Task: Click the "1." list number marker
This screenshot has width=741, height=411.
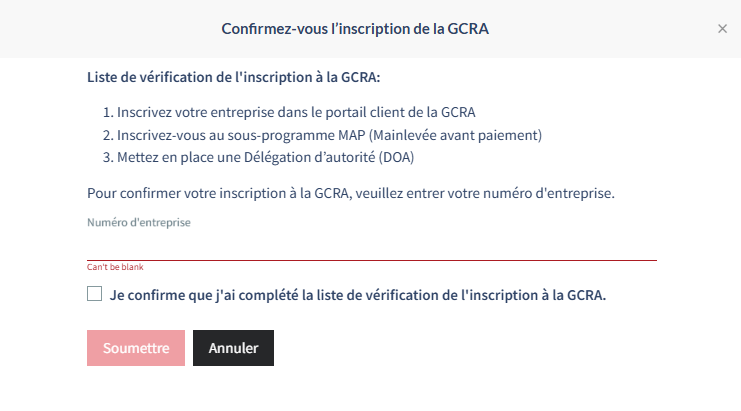Action: pos(108,111)
